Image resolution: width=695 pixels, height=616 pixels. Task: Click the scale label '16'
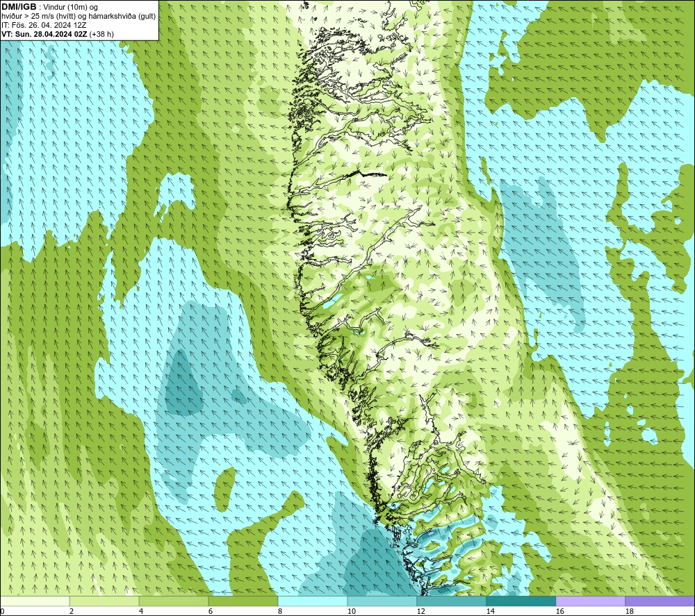(x=559, y=612)
